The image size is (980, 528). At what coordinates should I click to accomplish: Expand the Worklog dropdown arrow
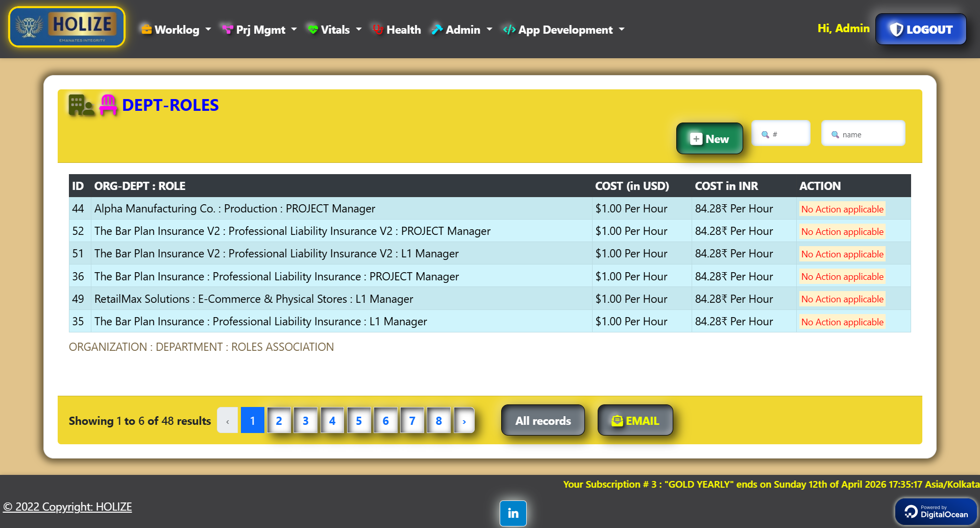click(x=208, y=30)
